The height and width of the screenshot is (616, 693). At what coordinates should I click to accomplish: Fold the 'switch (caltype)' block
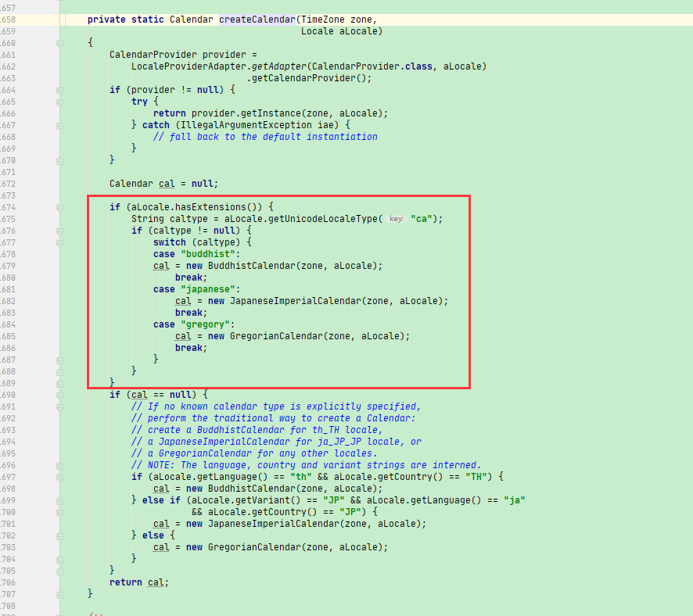[60, 243]
